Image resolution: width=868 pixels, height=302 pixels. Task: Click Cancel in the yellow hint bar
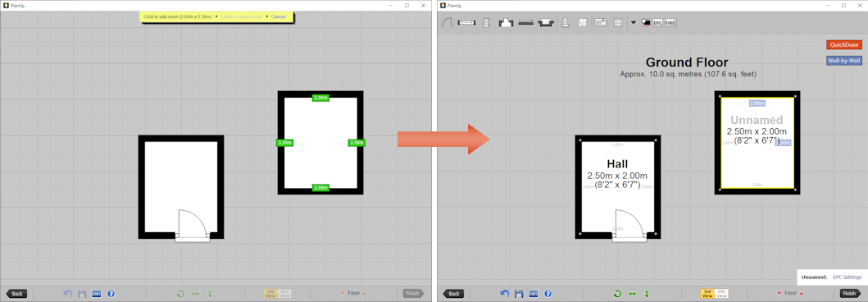279,17
